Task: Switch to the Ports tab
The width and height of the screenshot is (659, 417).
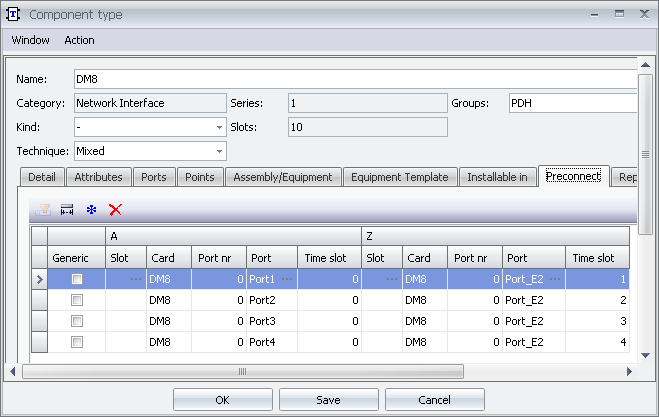Action: [154, 177]
